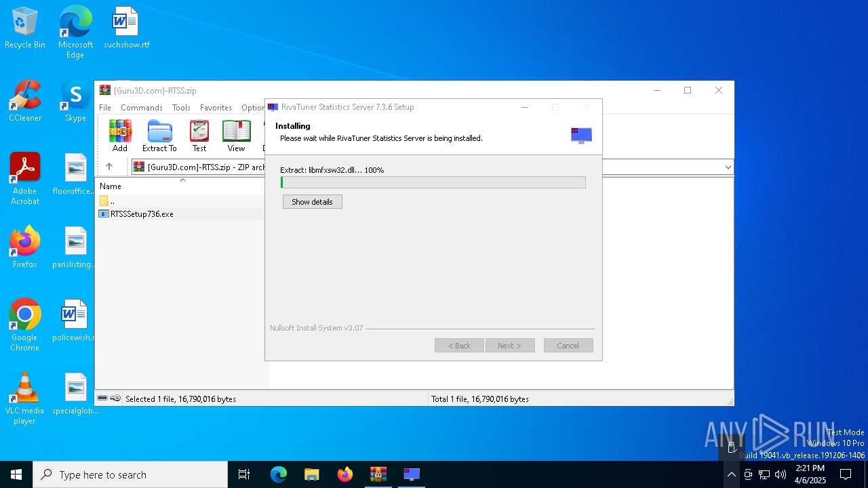
Task: Click the installation progress bar
Action: (x=433, y=182)
